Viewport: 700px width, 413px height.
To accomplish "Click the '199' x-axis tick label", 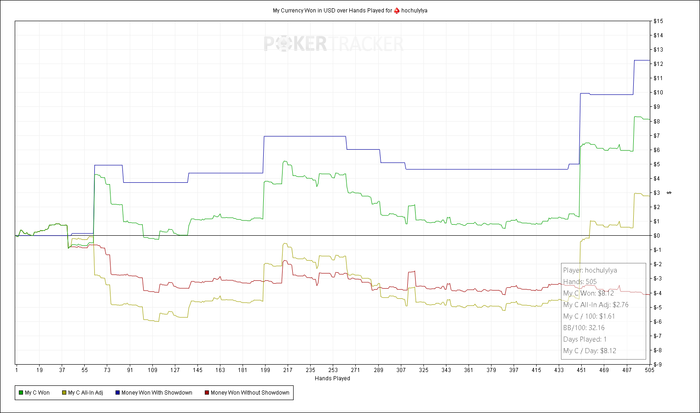I will (x=265, y=370).
